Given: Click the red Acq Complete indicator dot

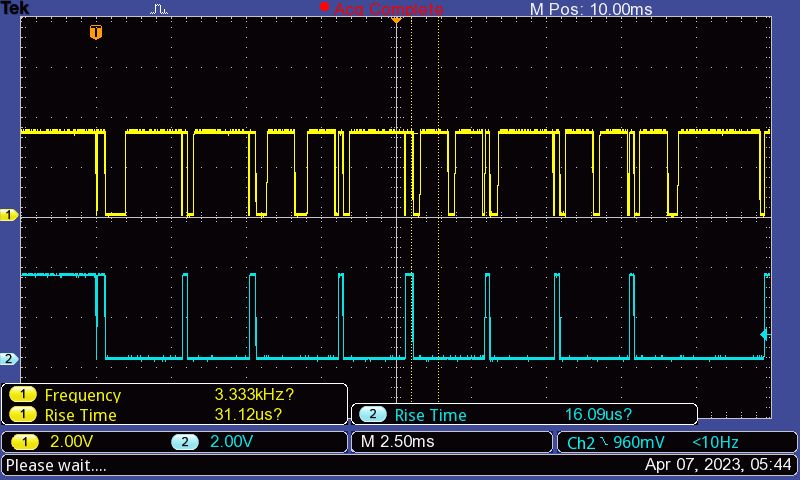Looking at the screenshot, I should 324,7.
